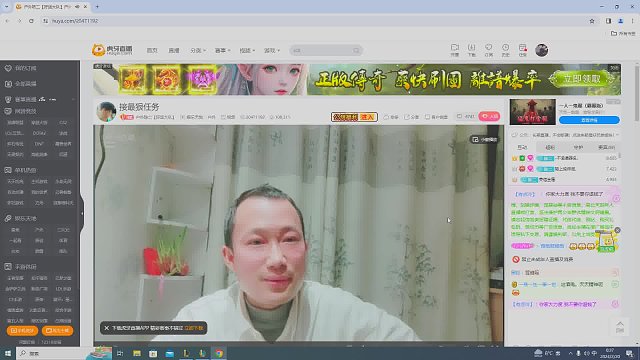The width and height of the screenshot is (640, 360).
Task: Open the Chrome tab search chevron
Action: 7,7
